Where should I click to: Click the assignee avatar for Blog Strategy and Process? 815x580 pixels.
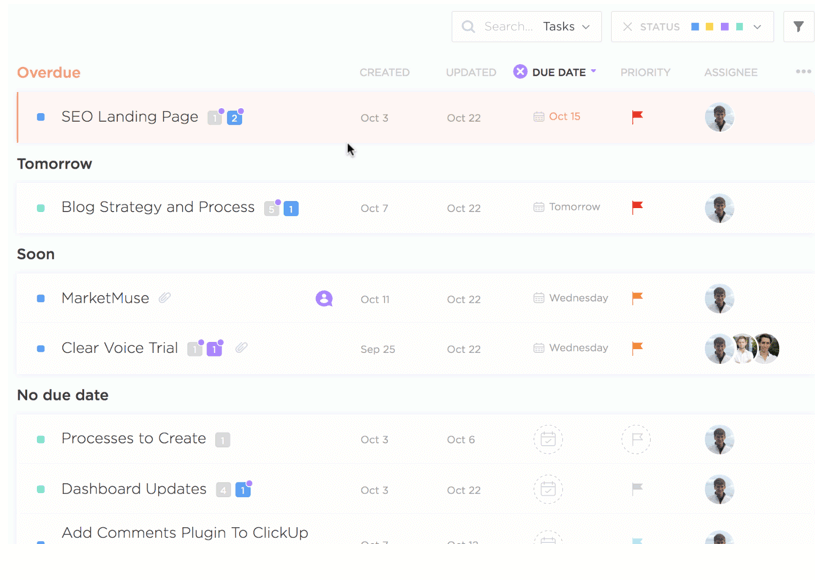719,208
